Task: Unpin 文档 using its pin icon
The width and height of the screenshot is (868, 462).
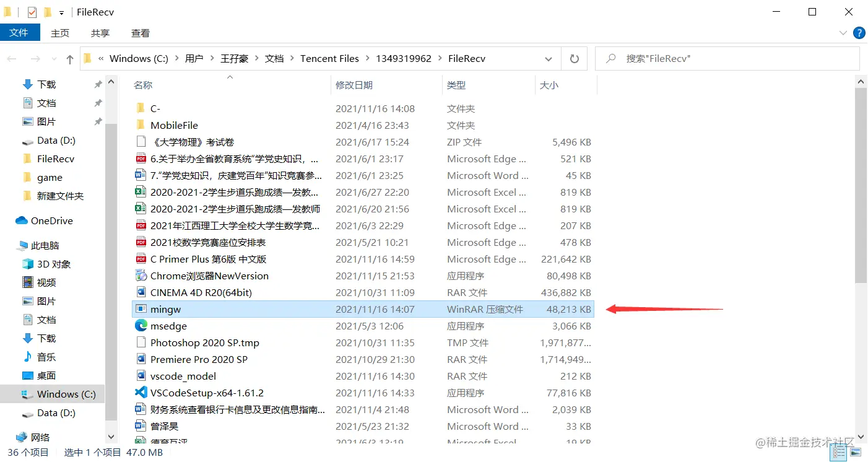Action: [x=98, y=103]
